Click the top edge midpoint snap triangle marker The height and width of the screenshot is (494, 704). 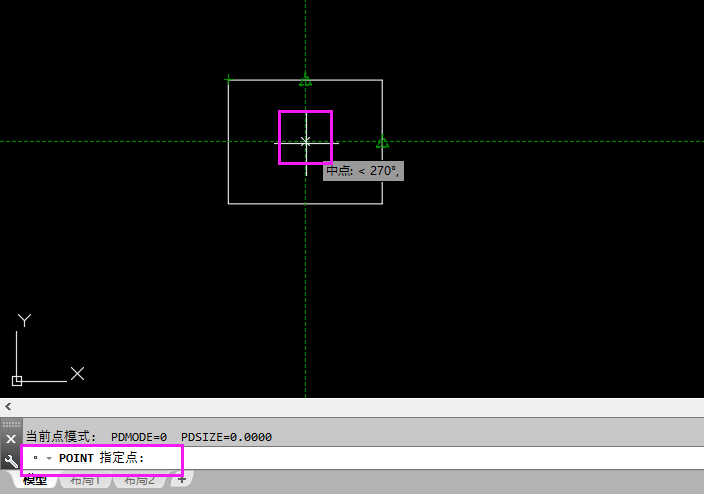click(305, 81)
